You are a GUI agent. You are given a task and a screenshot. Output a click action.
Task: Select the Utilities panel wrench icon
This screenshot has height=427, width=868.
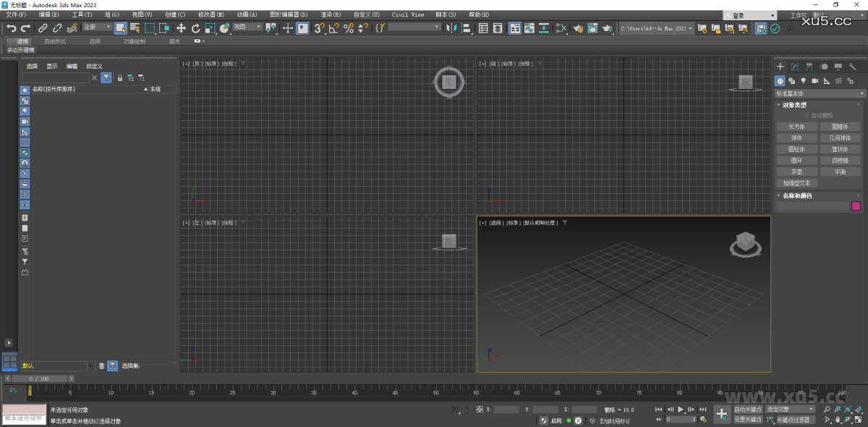pyautogui.click(x=853, y=67)
